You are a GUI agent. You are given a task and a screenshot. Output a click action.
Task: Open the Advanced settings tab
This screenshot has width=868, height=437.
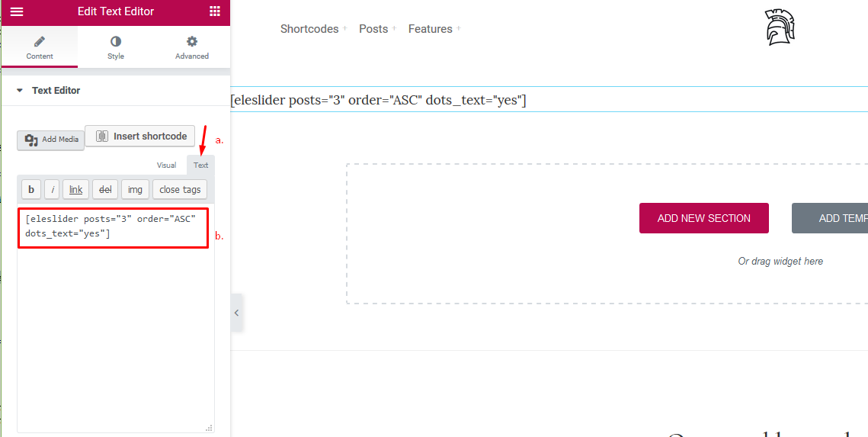(x=192, y=47)
